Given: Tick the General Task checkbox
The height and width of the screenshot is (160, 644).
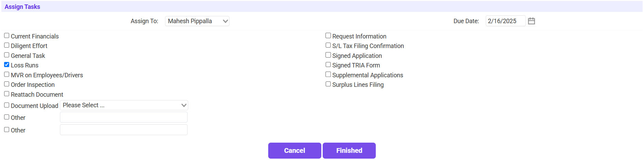Looking at the screenshot, I should [7, 55].
